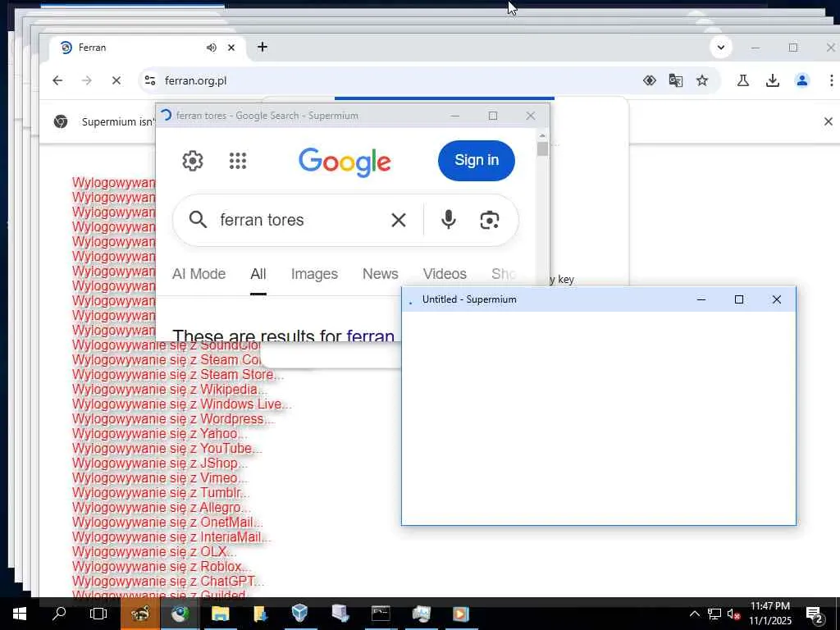Open the Google apps grid
Image resolution: width=840 pixels, height=630 pixels.
point(238,161)
